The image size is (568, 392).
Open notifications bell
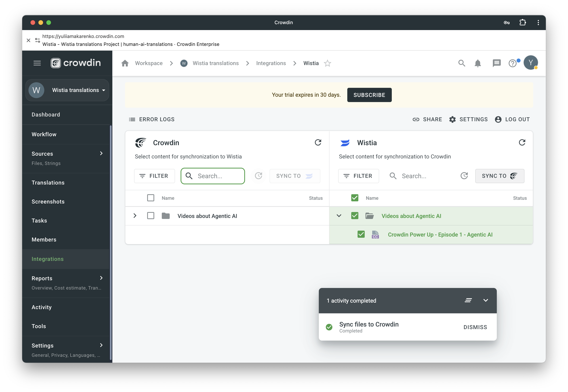click(x=478, y=63)
